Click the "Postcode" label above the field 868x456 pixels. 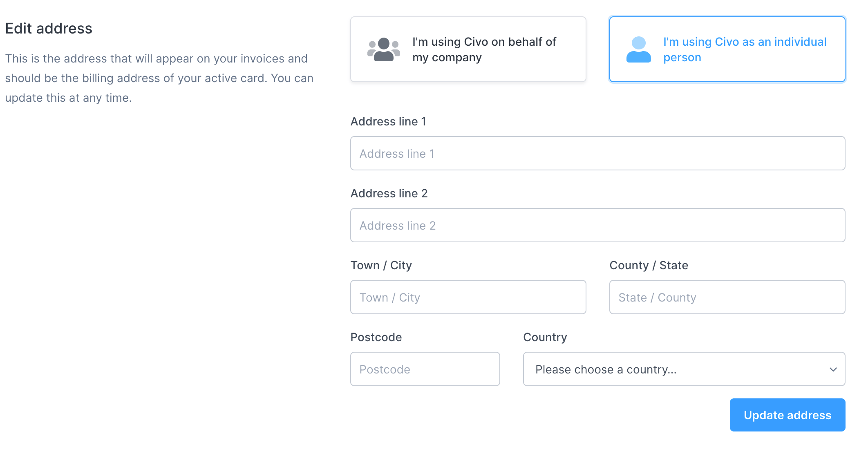pyautogui.click(x=376, y=338)
